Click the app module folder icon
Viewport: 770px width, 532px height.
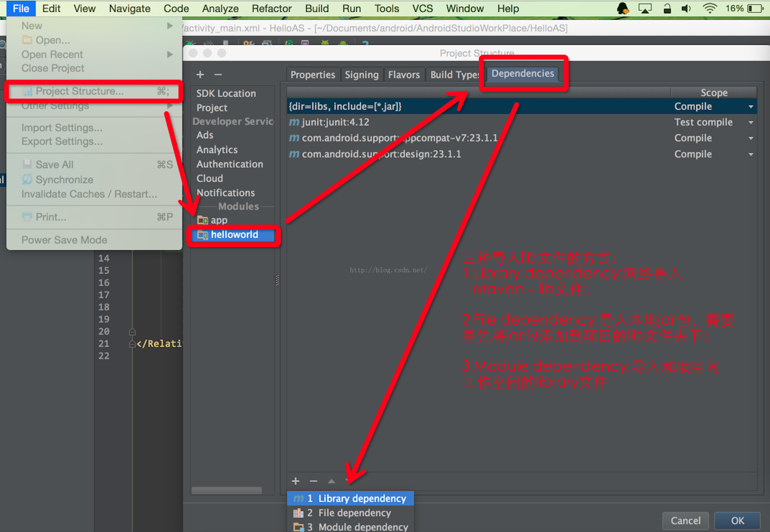pos(202,220)
